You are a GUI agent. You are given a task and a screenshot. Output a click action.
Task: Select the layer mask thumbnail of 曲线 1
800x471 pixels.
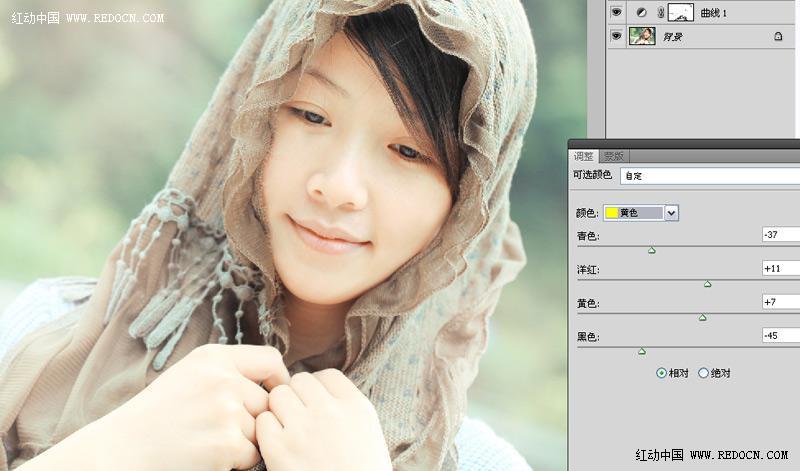tap(681, 12)
